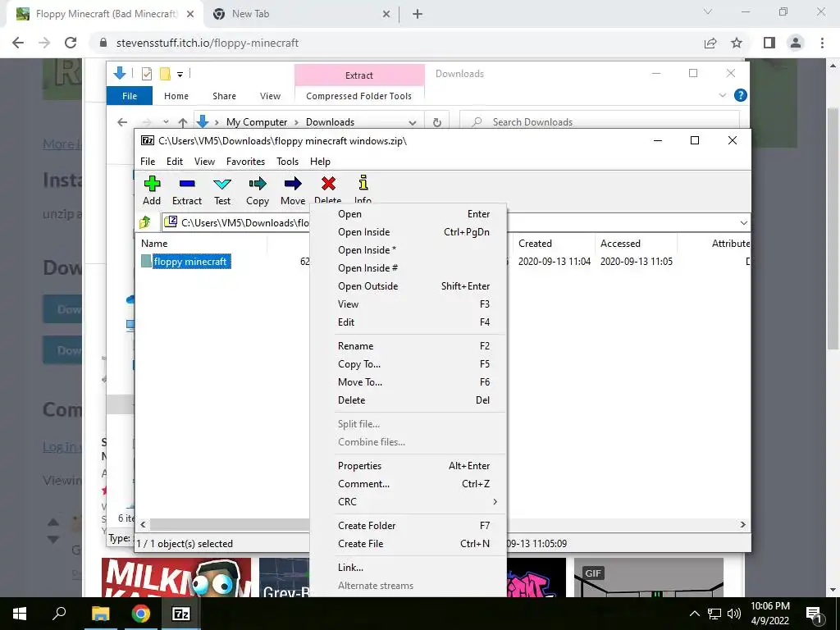Open the Explorer quick access toolbar dropdown
This screenshot has height=630, width=840.
tap(180, 74)
